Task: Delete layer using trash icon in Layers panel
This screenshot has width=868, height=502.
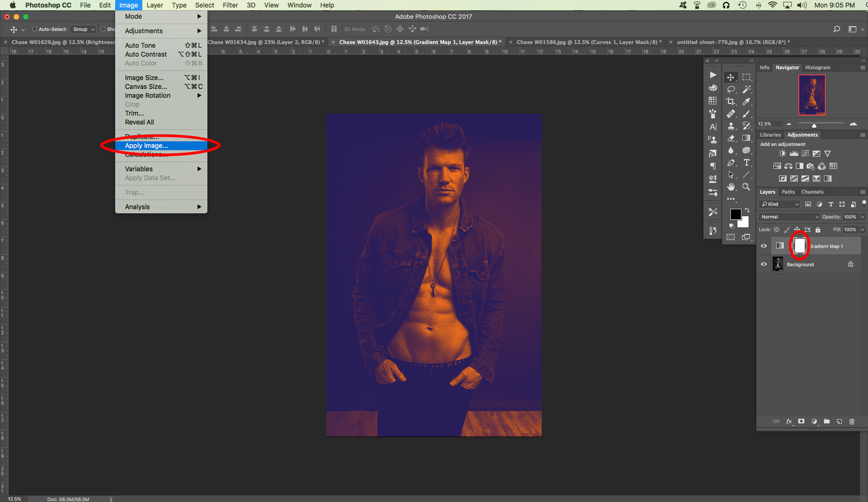Action: (852, 422)
